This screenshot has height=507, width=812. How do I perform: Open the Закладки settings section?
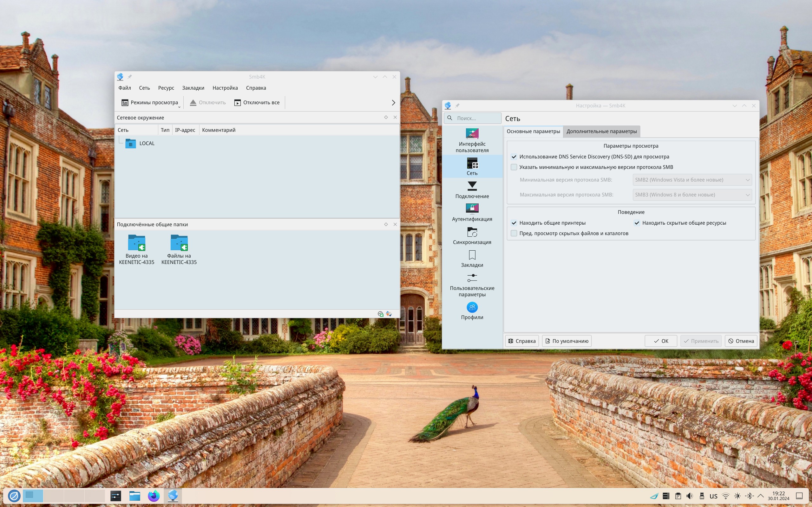pos(472,259)
